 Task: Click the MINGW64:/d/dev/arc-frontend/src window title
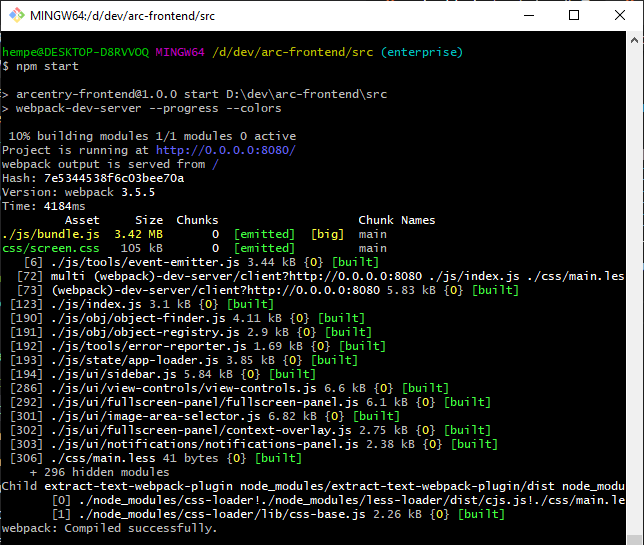[x=122, y=16]
